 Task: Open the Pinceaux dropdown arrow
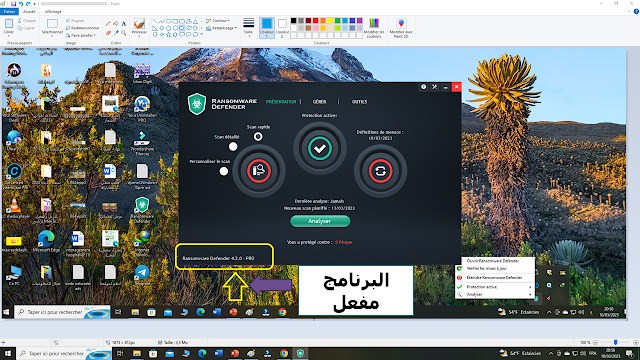tap(139, 36)
